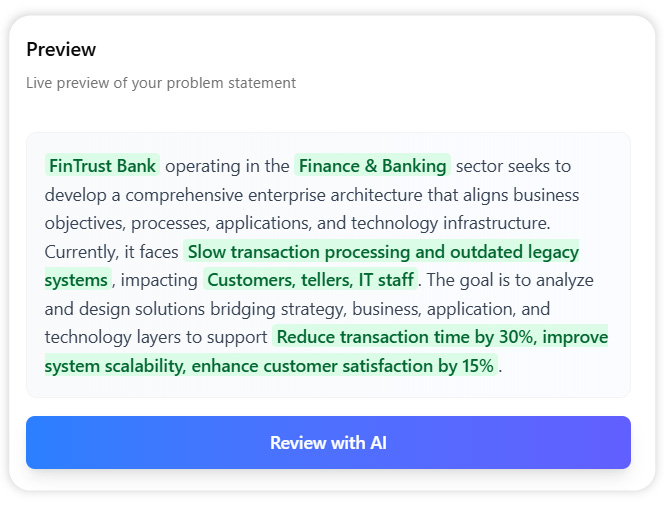Select the Finance & Banking highlighted tag
The width and height of the screenshot is (664, 506).
coord(374,165)
